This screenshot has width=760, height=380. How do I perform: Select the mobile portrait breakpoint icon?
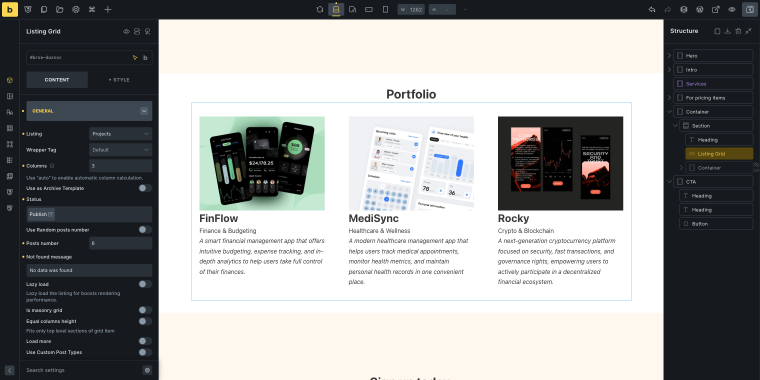pos(385,9)
